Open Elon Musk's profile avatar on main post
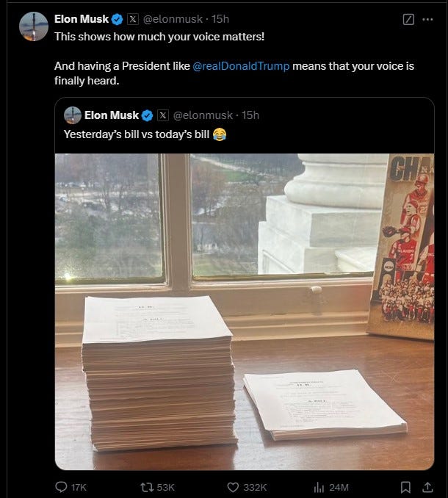 34,26
